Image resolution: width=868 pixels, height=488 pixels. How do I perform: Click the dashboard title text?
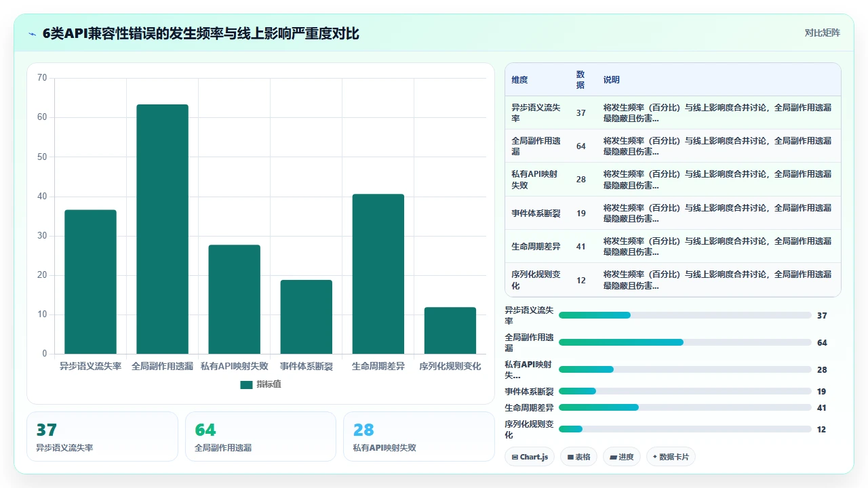[201, 33]
